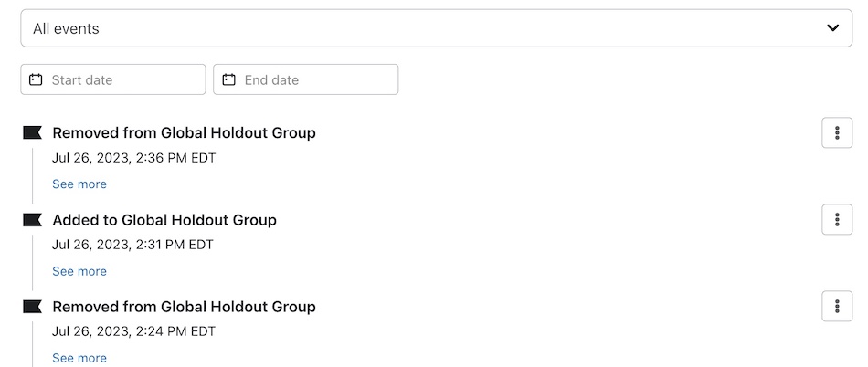Select the bottom Removed from Global Holdout Group title
The height and width of the screenshot is (367, 868).
[184, 307]
